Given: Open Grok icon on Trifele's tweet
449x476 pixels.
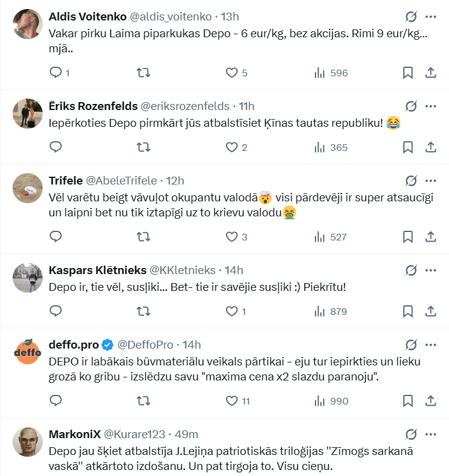Looking at the screenshot, I should (x=411, y=180).
